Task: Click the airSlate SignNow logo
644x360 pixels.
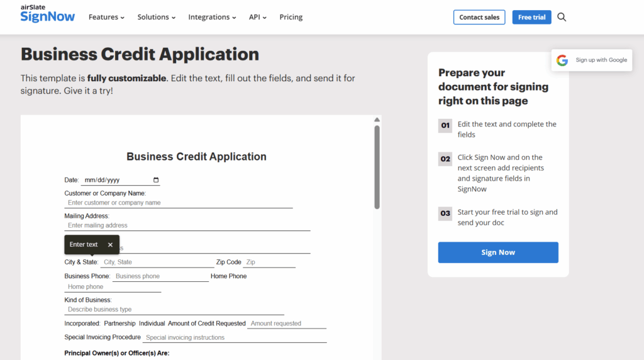Action: click(x=48, y=14)
